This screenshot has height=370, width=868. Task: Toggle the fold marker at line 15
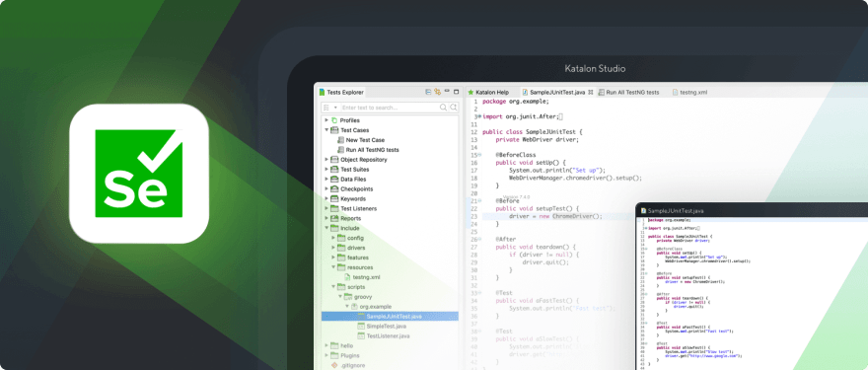click(479, 155)
